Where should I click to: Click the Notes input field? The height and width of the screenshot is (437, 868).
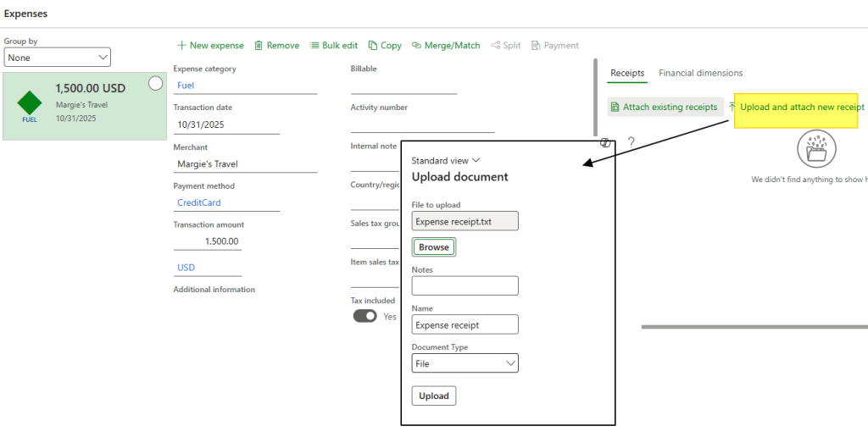pyautogui.click(x=465, y=286)
